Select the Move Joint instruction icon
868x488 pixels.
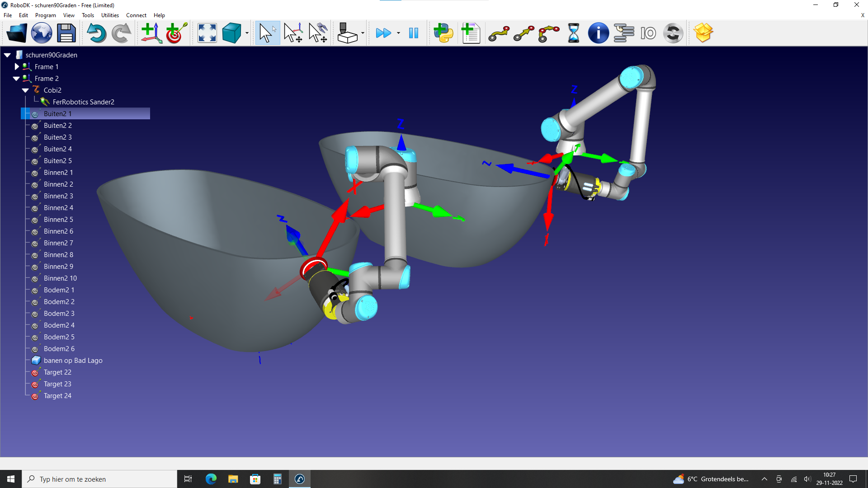[499, 33]
